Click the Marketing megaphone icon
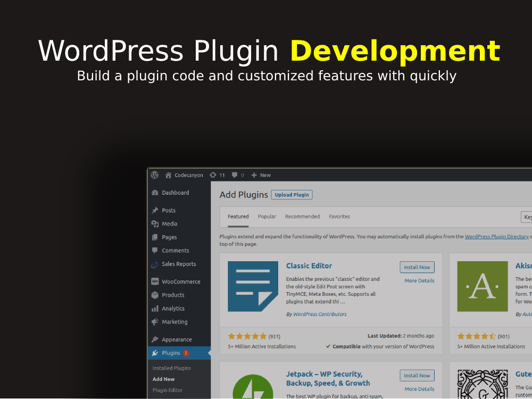 pos(155,322)
